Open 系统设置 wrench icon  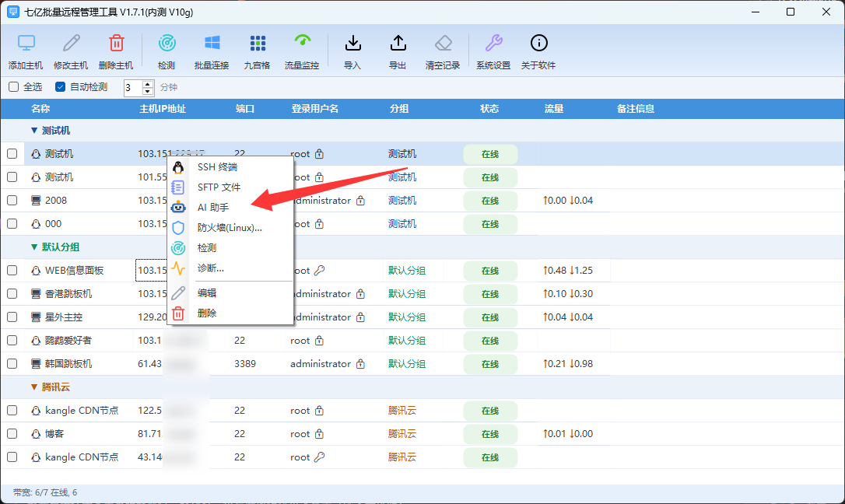pyautogui.click(x=493, y=43)
